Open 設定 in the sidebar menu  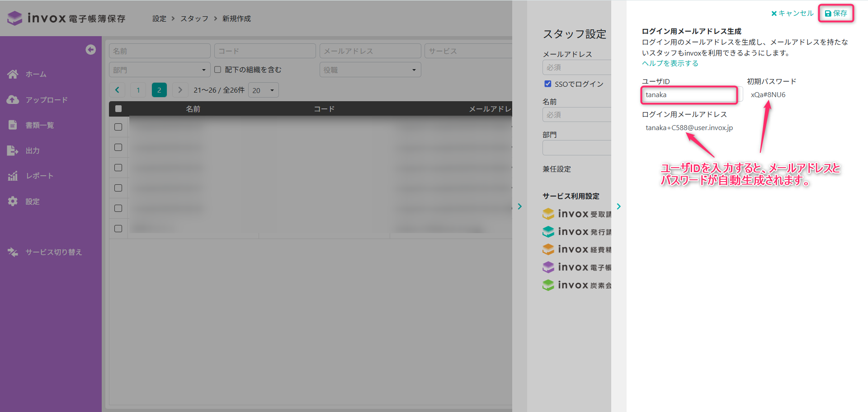33,201
